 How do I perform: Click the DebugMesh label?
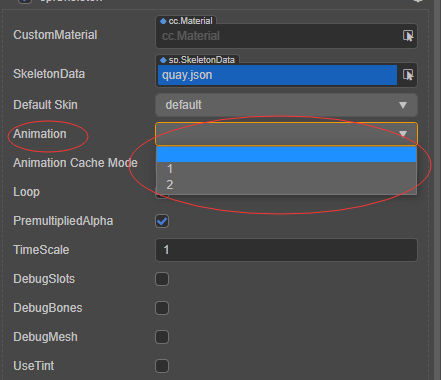(x=45, y=337)
